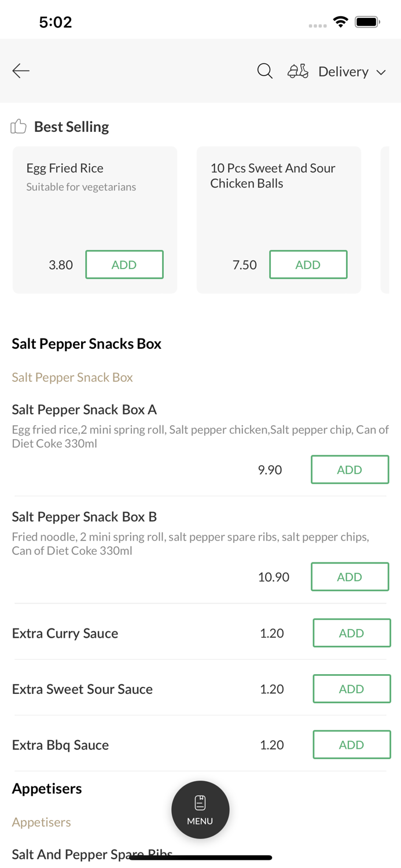This screenshot has height=868, width=401.
Task: Open the floating MENU button
Action: 200,810
